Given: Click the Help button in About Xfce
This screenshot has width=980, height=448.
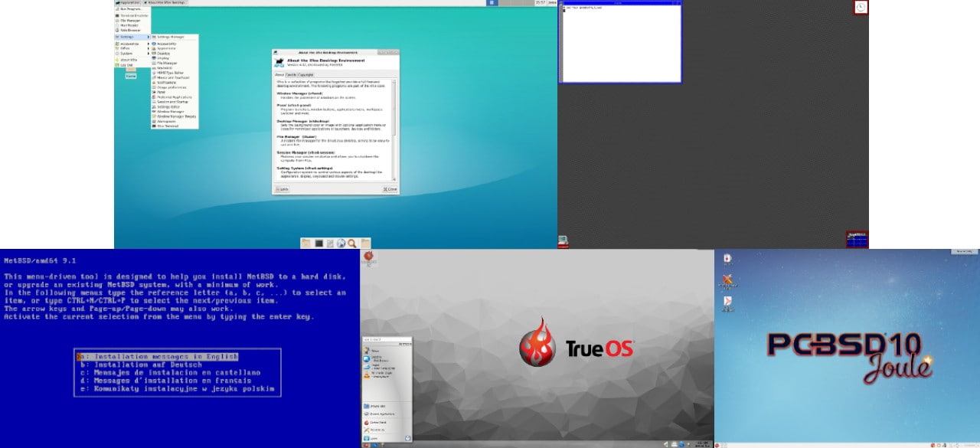Looking at the screenshot, I should pyautogui.click(x=282, y=188).
